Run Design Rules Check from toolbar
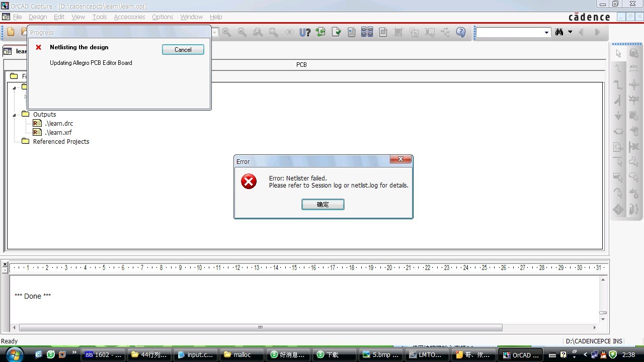The image size is (644, 362). click(x=336, y=32)
